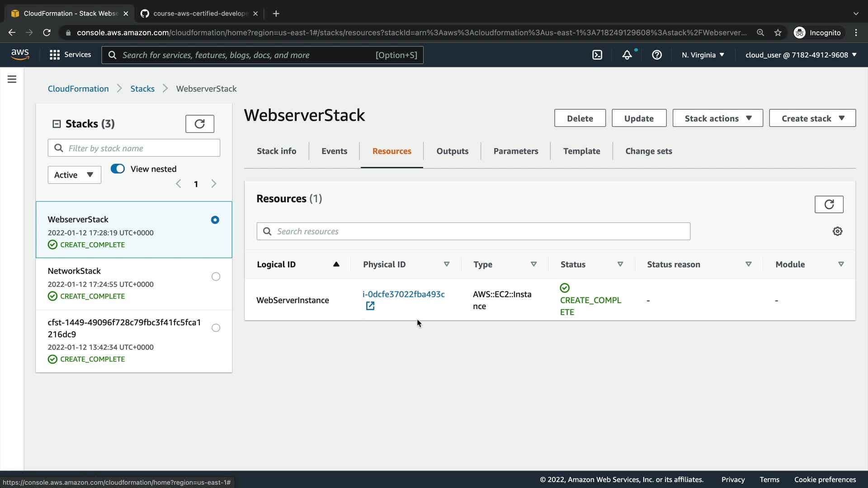Switch to the Events tab

[334, 151]
